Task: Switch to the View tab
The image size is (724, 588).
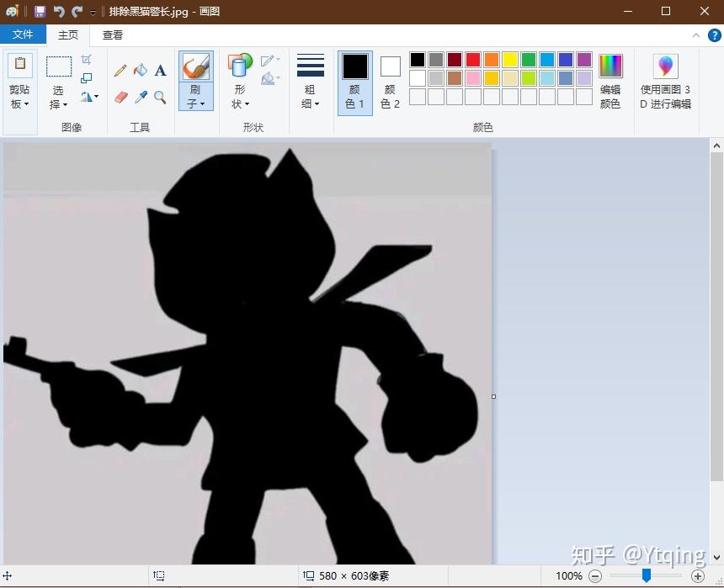Action: click(x=113, y=35)
